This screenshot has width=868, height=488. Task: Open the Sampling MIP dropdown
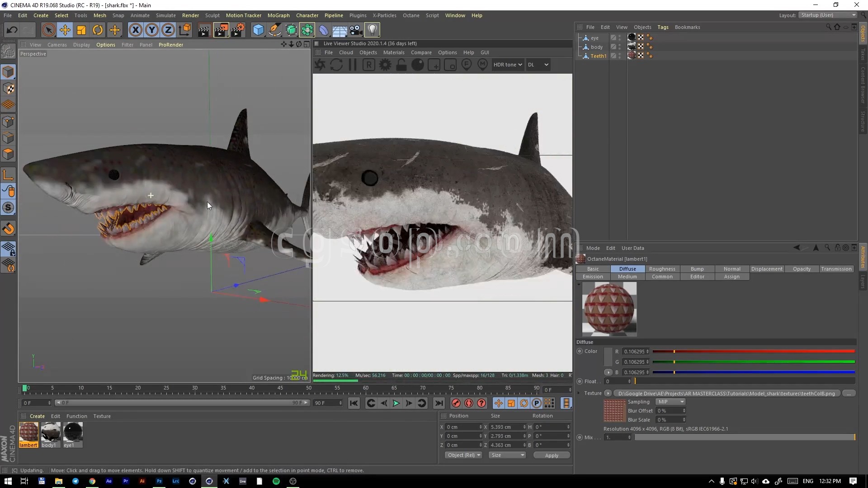tap(670, 402)
